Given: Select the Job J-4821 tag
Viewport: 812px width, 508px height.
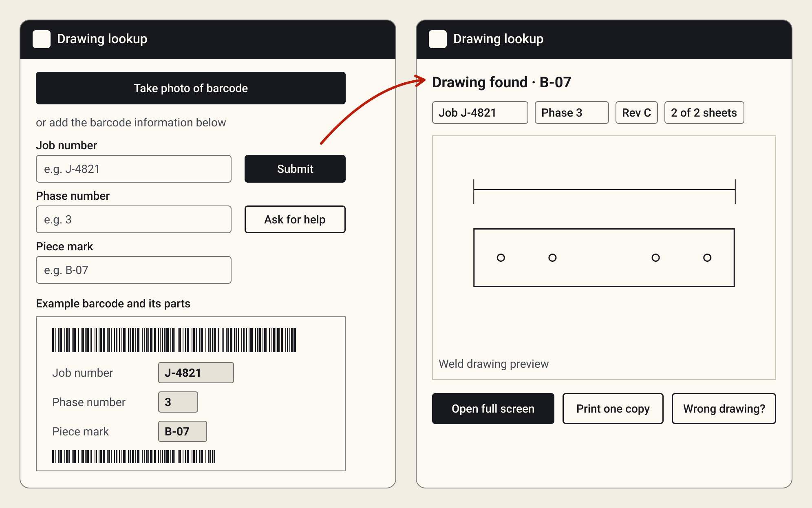Looking at the screenshot, I should tap(480, 113).
